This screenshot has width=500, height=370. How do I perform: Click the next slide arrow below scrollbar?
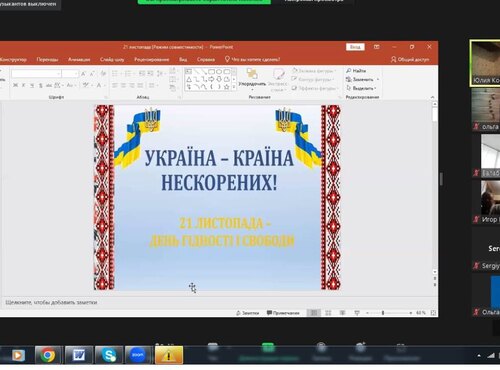(435, 285)
